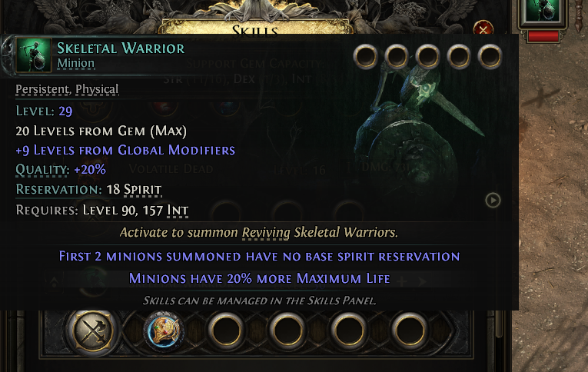Select the rightmost support socket in tooltip header

click(x=490, y=57)
